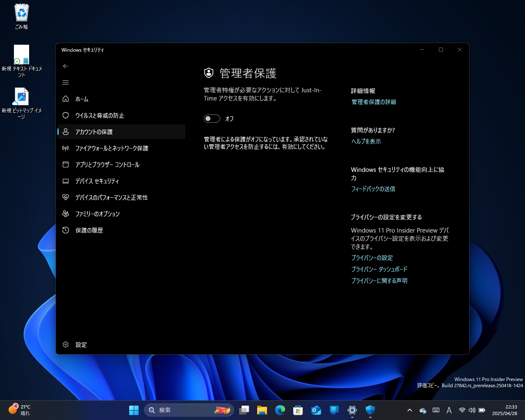The image size is (525, 420).
Task: View 保護の履歴
Action: 88,230
